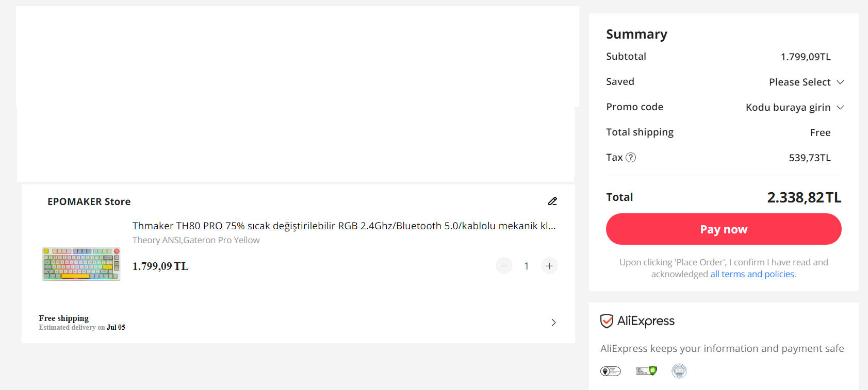Open the Saved 'Please Select' dropdown
Image resolution: width=868 pixels, height=390 pixels.
[x=806, y=82]
